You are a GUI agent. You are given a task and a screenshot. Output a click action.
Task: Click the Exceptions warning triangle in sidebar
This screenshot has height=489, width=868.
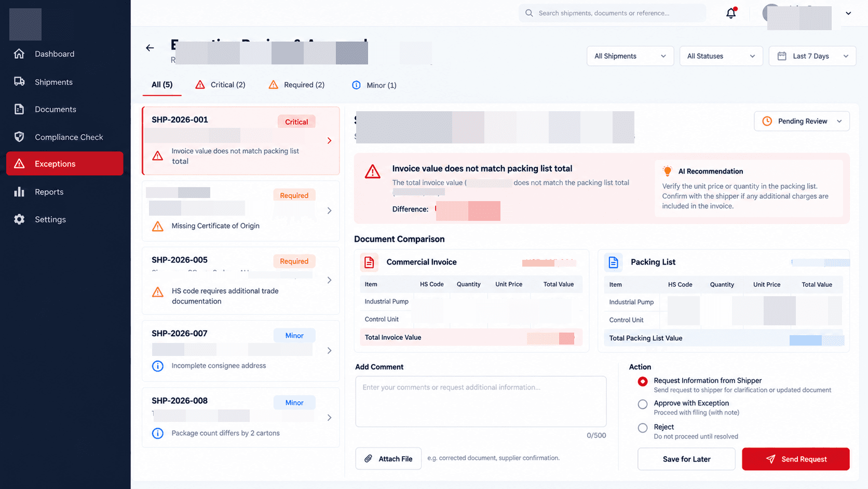click(19, 164)
